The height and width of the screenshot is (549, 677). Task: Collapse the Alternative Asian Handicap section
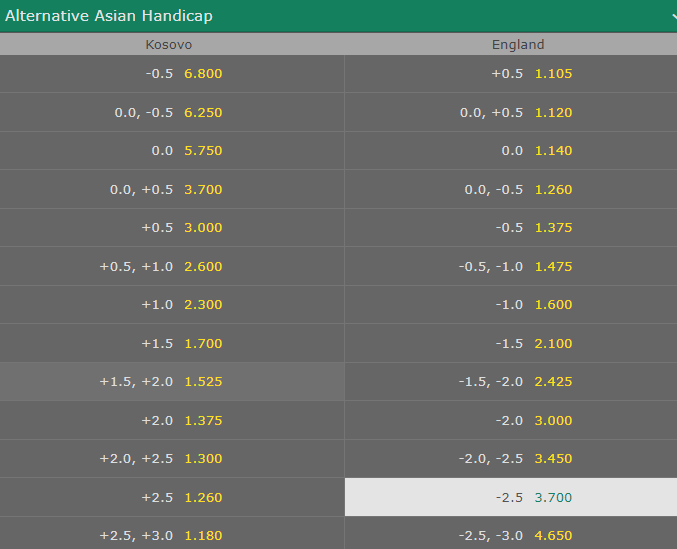coord(673,16)
